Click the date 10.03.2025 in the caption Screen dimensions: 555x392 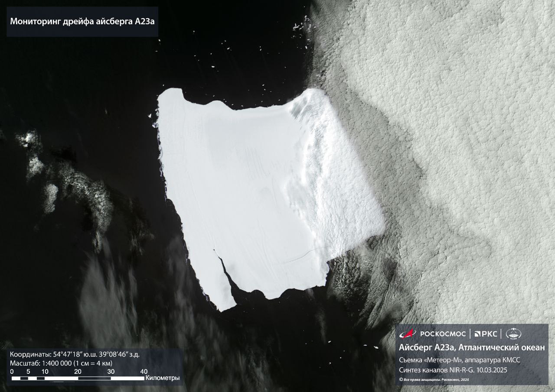point(492,370)
